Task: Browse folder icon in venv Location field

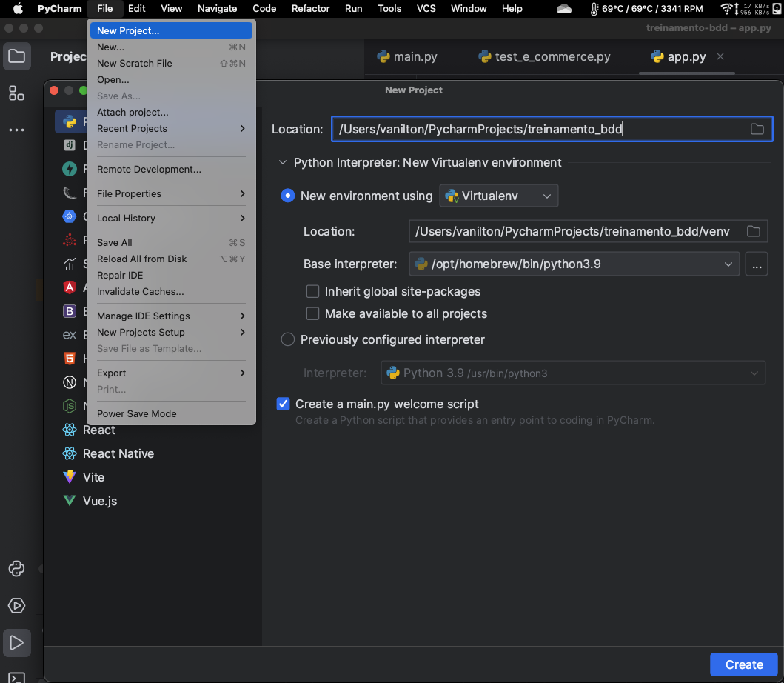Action: [x=754, y=231]
